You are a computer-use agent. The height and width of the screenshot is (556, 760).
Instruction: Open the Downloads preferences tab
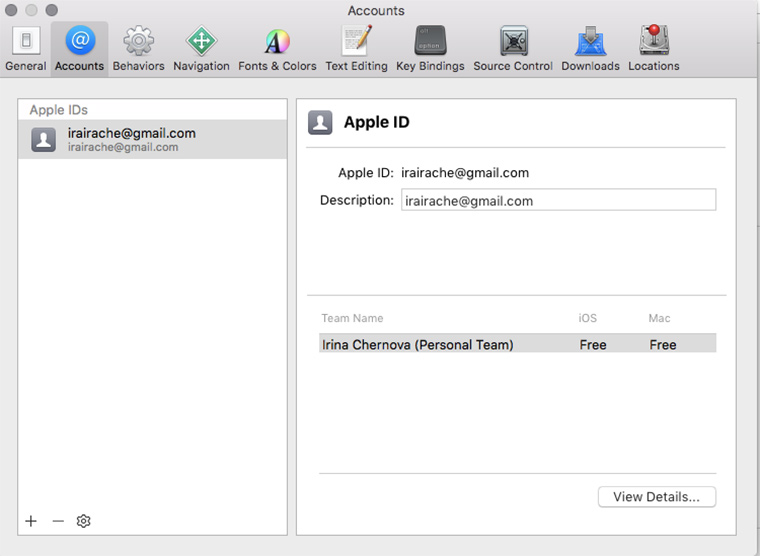(590, 49)
